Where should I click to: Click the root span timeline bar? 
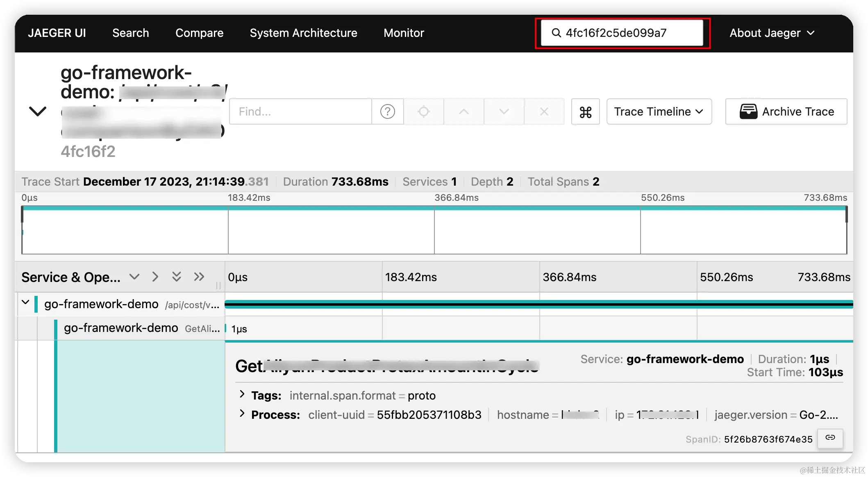click(x=539, y=304)
